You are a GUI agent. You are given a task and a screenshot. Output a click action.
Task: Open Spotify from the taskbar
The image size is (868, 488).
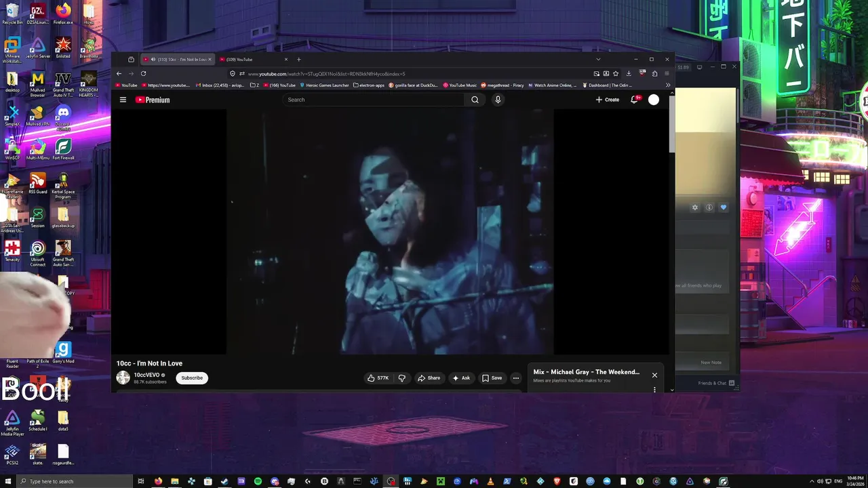click(258, 481)
